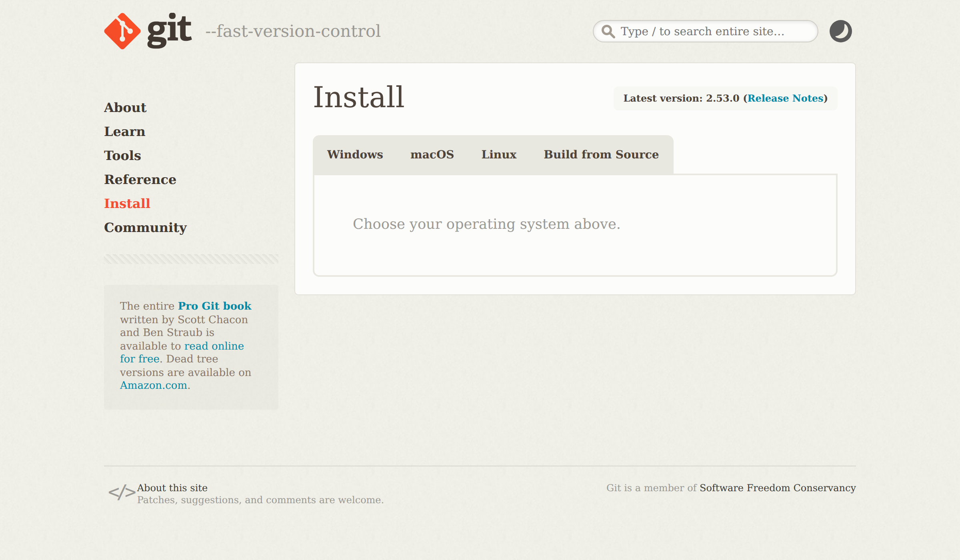The image size is (960, 560).
Task: Switch to the macOS tab
Action: click(x=432, y=155)
